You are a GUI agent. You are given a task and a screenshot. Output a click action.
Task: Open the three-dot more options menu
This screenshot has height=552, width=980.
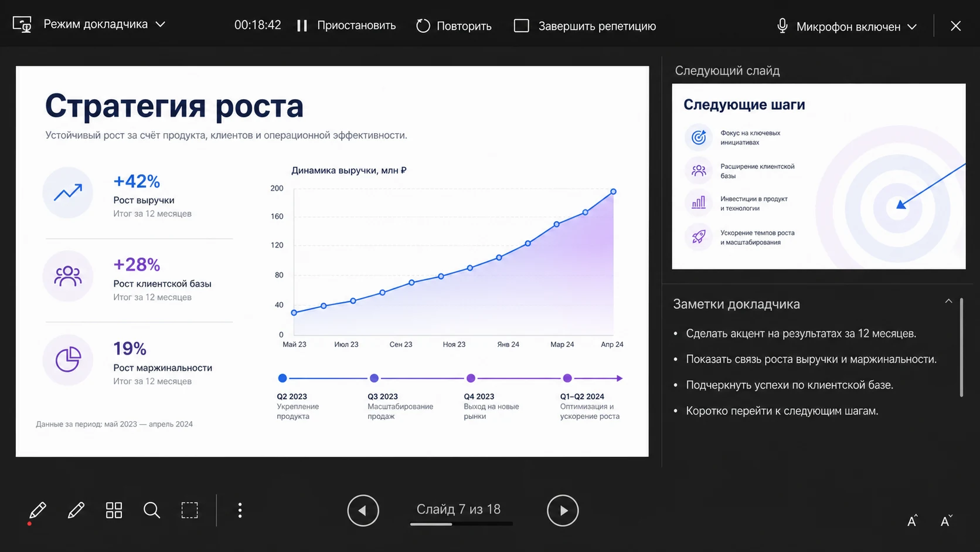[x=240, y=510]
